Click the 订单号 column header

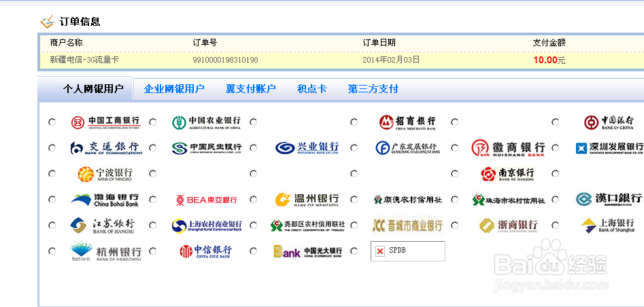[x=205, y=43]
